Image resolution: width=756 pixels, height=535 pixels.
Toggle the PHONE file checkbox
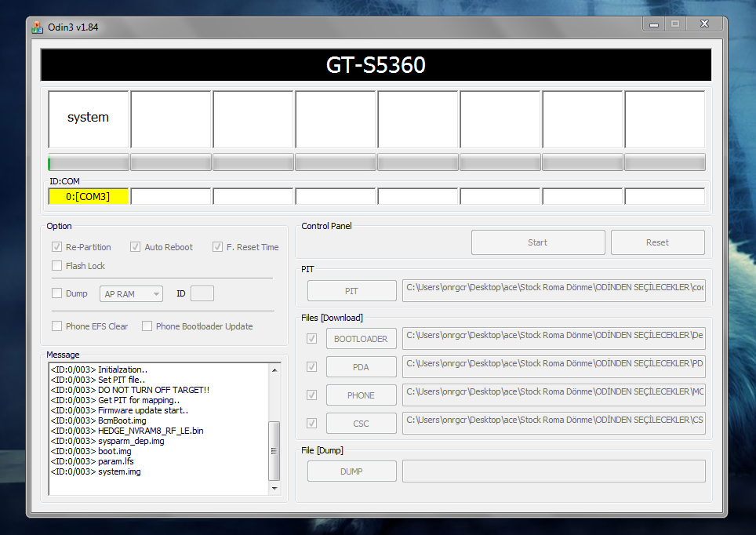click(312, 395)
